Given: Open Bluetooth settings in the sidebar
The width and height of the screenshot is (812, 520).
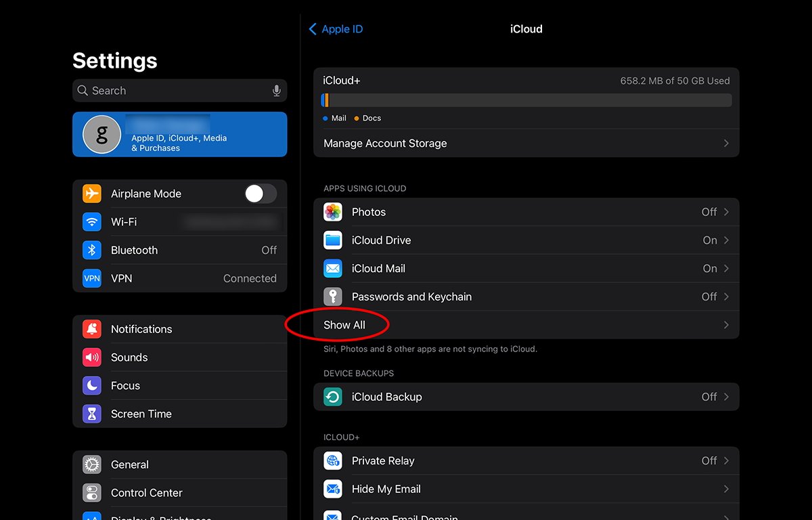Looking at the screenshot, I should tap(135, 250).
